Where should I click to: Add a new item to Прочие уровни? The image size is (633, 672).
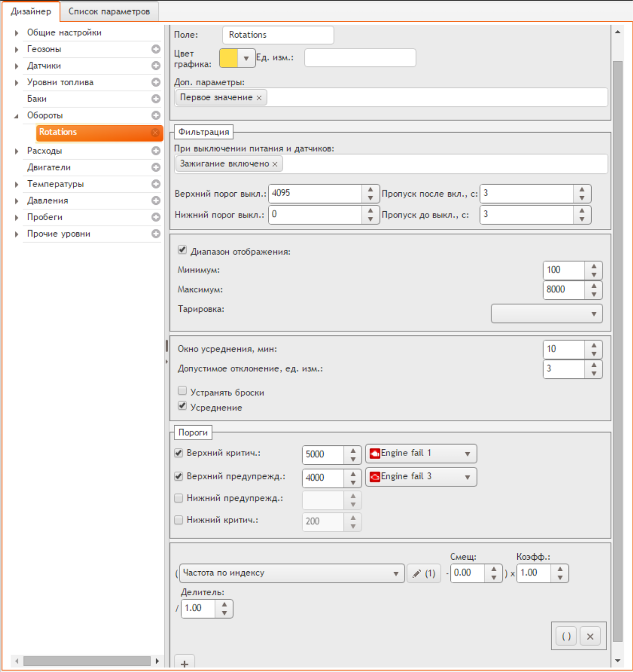[156, 233]
